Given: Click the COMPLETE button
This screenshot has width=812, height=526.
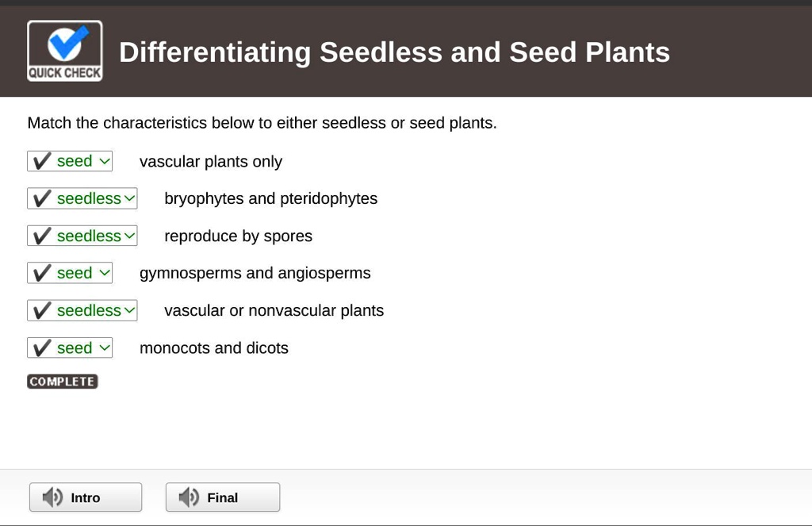Looking at the screenshot, I should click(62, 381).
